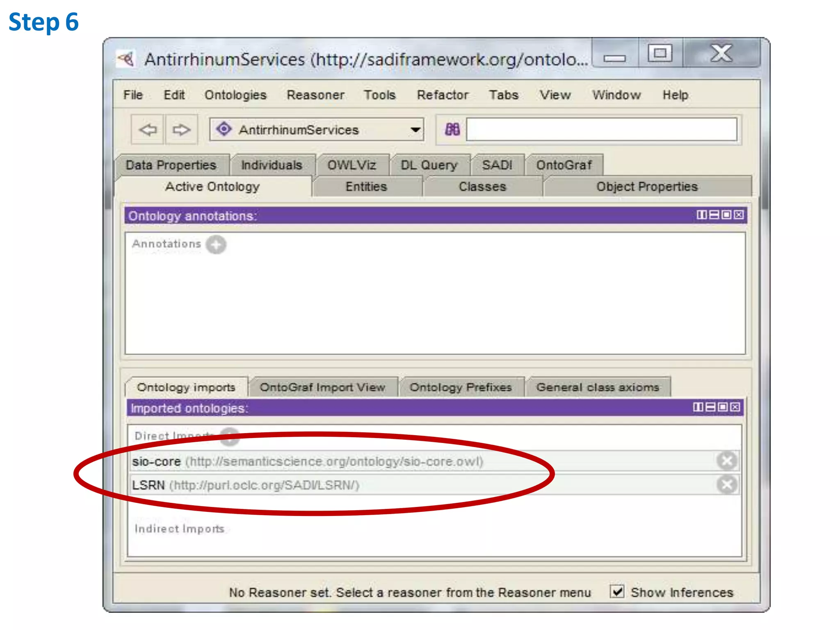
Task: Click the back navigation arrow
Action: tap(148, 130)
